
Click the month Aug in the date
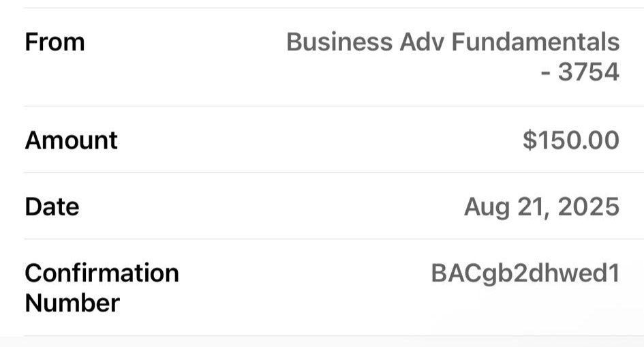(x=487, y=207)
